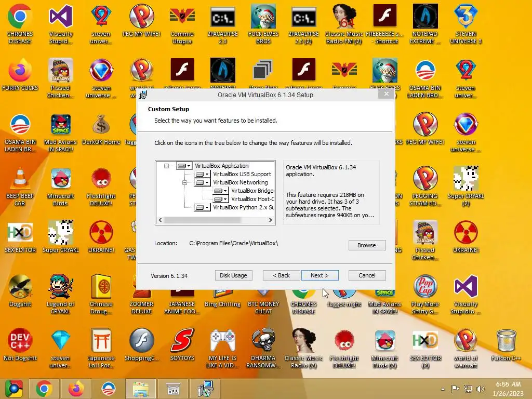
Task: Open VirtualBox Python 2.x support dropdown
Action: tap(203, 207)
